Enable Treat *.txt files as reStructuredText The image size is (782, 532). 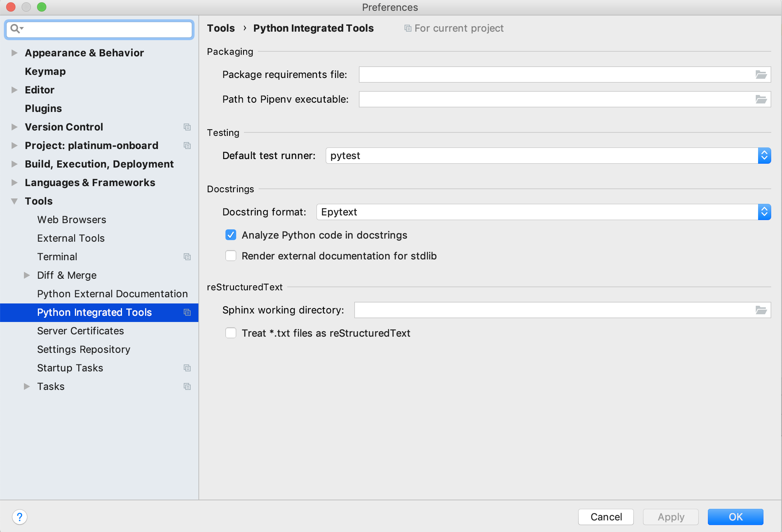click(x=230, y=333)
